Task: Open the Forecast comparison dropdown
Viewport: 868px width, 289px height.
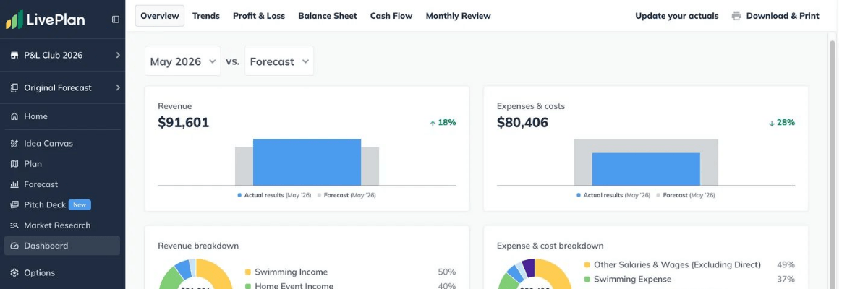Action: (x=279, y=61)
